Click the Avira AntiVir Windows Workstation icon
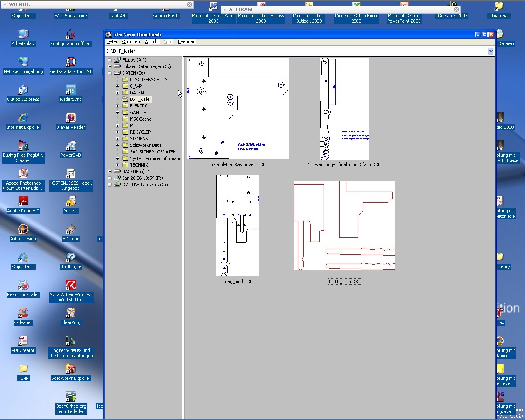The image size is (525, 420). pos(71,285)
